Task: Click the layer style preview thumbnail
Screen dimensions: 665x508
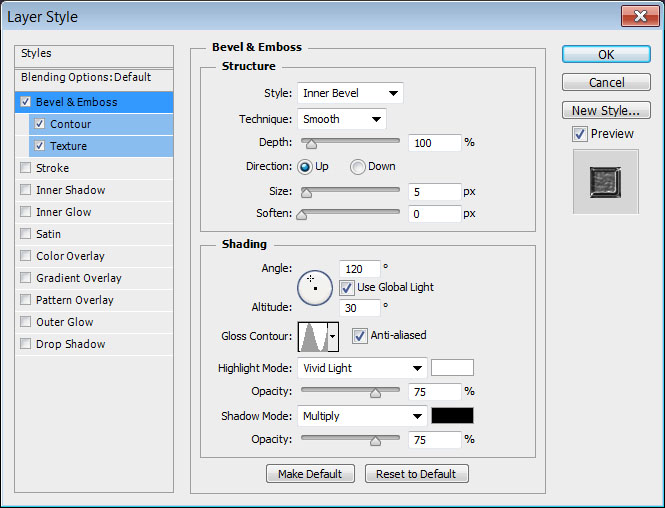Action: pos(605,181)
